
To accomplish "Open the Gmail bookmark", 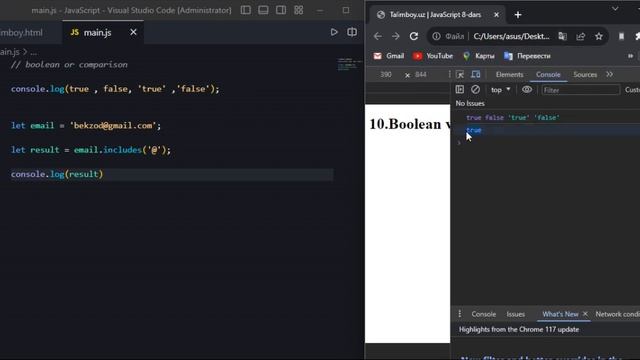I will [389, 56].
